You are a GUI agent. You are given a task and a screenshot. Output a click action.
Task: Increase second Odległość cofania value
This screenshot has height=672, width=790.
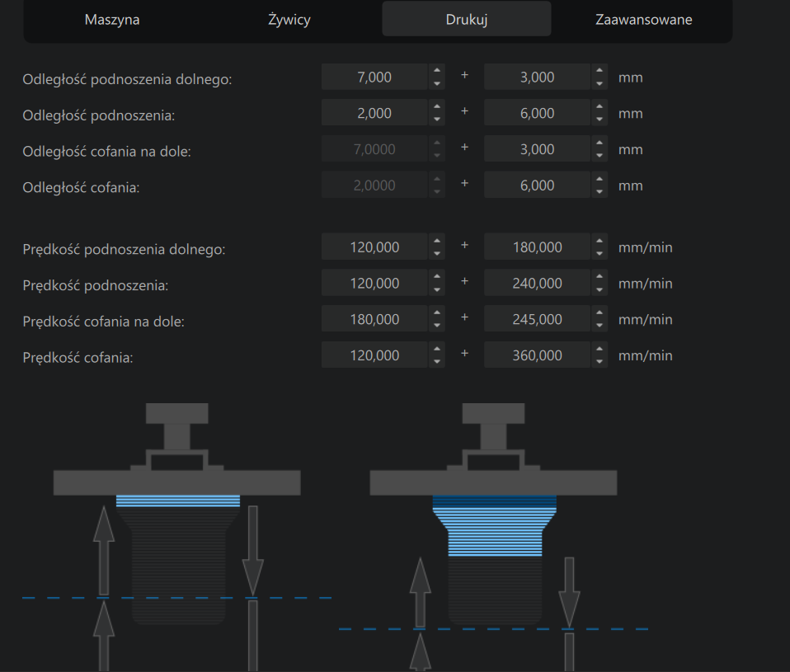[600, 178]
